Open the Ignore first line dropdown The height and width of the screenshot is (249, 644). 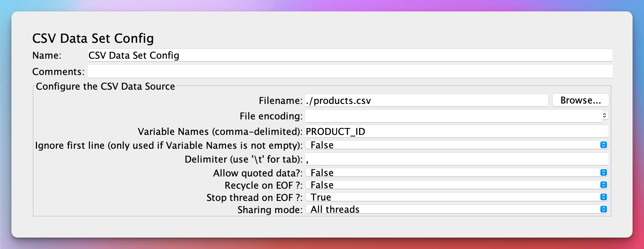pyautogui.click(x=452, y=145)
